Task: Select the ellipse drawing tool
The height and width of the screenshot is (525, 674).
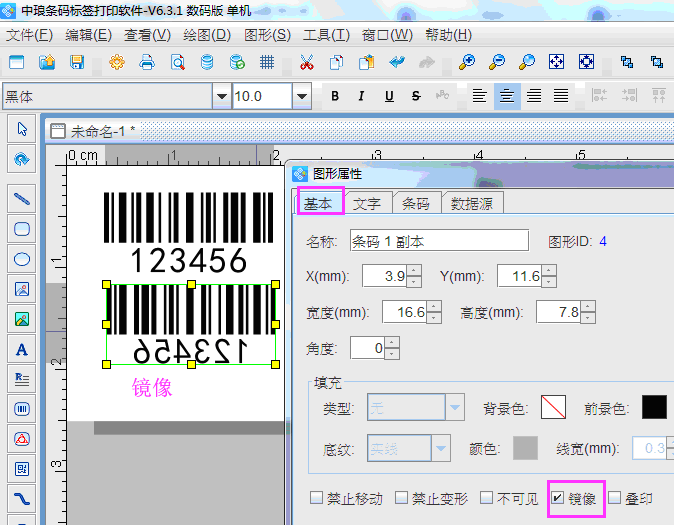Action: coord(21,259)
